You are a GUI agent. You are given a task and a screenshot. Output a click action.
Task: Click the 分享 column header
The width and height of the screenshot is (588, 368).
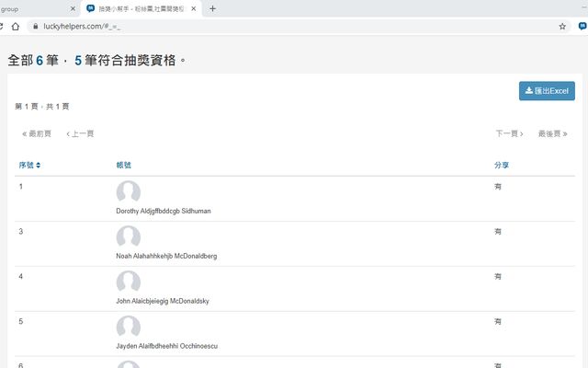(x=502, y=166)
